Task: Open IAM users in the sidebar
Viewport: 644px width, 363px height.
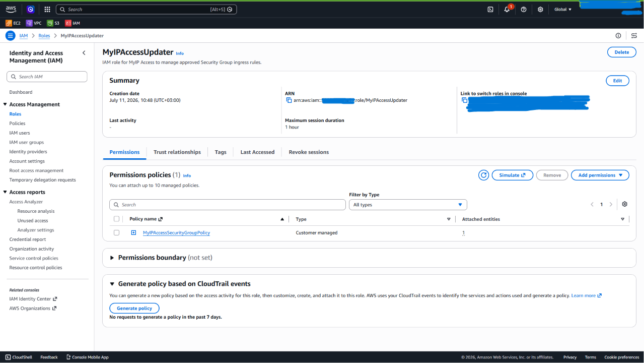Action: 20,133
